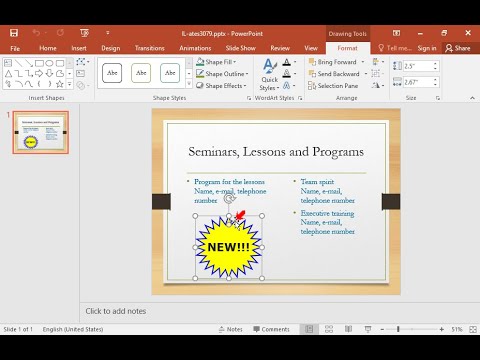Click the Draw Text Box icon
The width and height of the screenshot is (480, 360).
pyautogui.click(x=80, y=74)
